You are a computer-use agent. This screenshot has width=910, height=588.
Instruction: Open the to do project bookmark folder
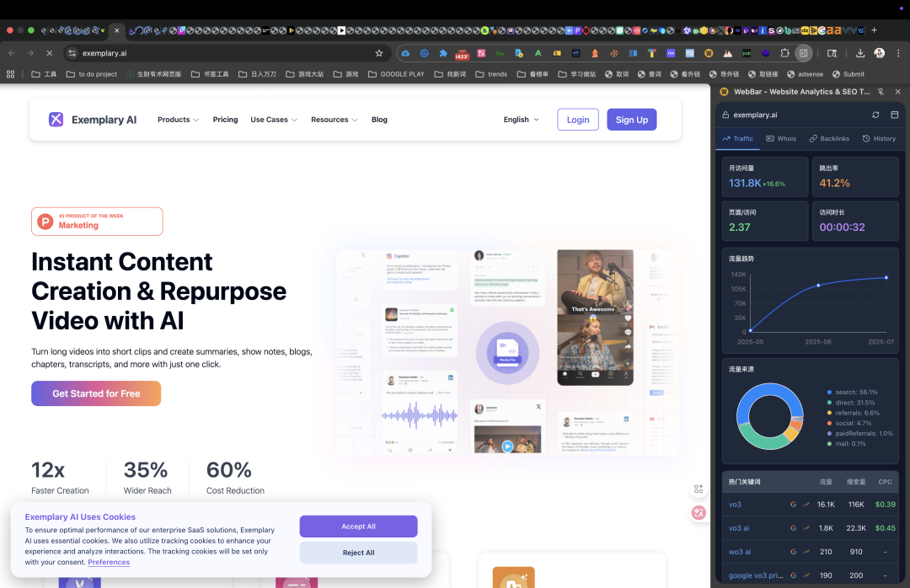[92, 74]
